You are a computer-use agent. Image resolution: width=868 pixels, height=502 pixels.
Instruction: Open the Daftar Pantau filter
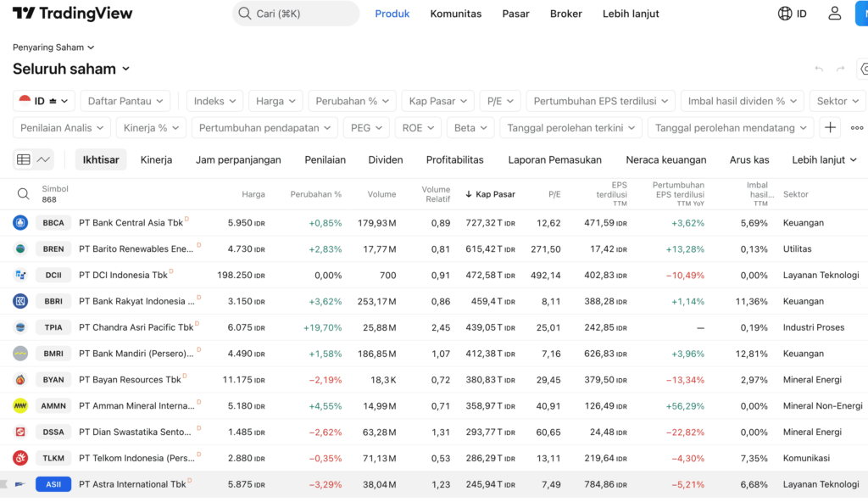coord(125,101)
